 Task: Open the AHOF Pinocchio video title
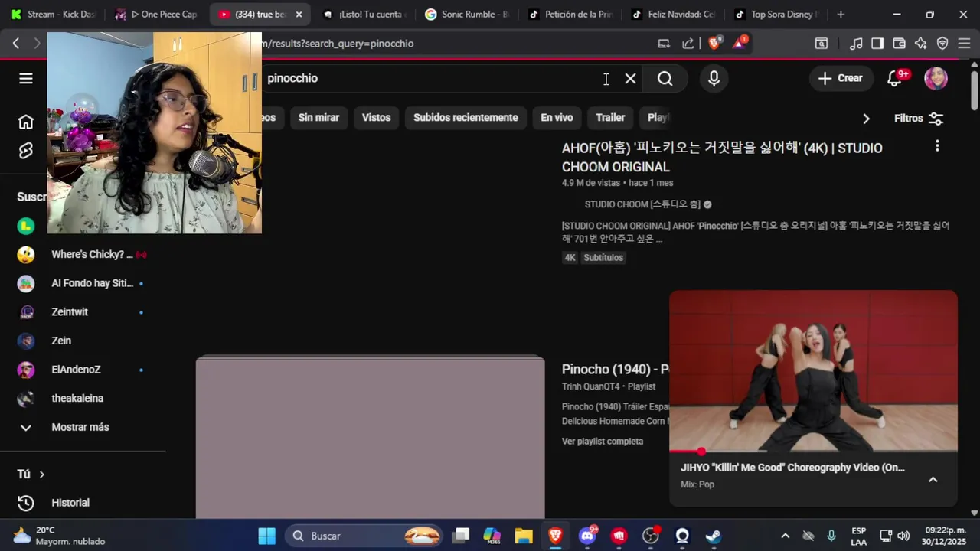click(722, 157)
